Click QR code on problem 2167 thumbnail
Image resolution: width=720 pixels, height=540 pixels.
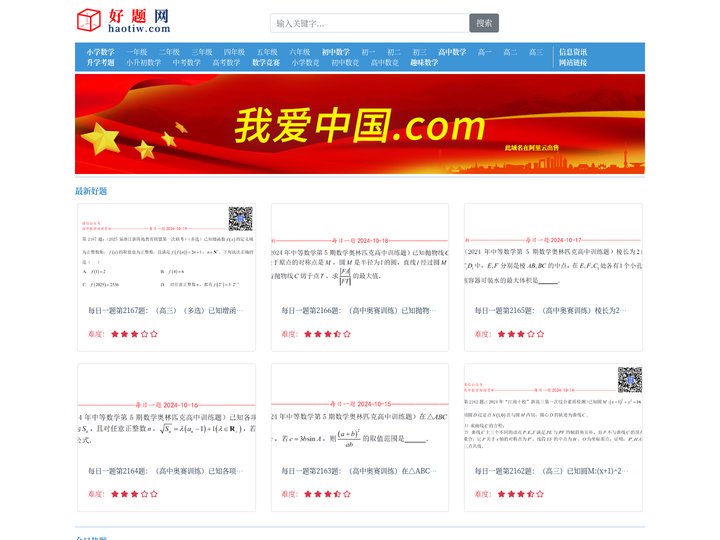click(x=241, y=219)
